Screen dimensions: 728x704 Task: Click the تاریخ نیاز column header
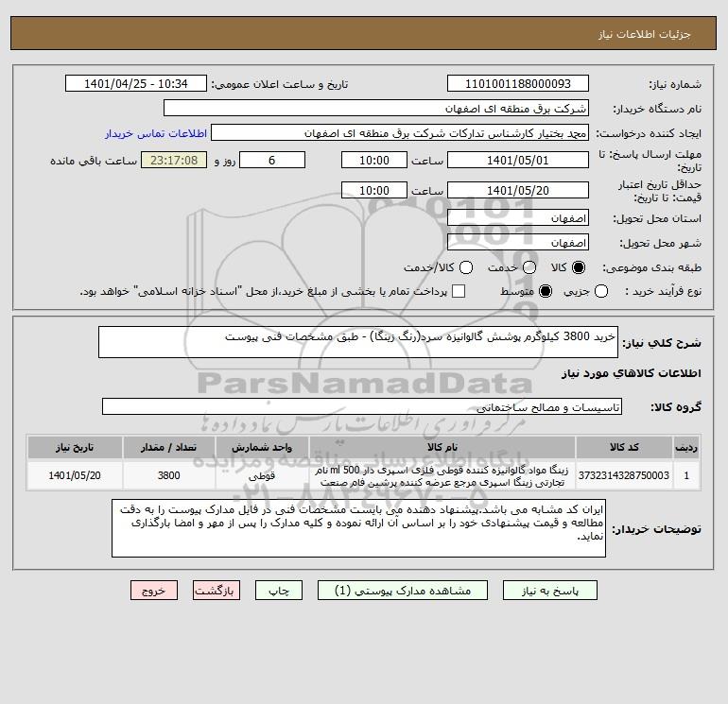click(x=75, y=447)
